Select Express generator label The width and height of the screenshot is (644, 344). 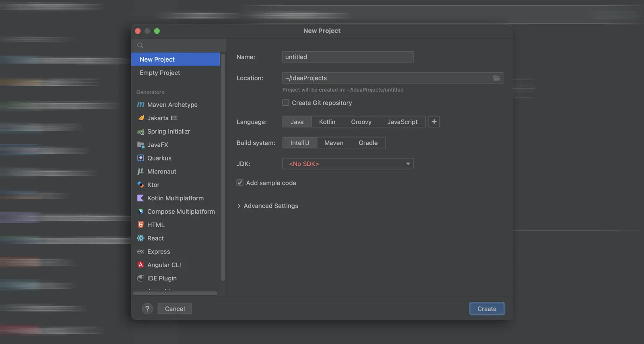pos(159,251)
